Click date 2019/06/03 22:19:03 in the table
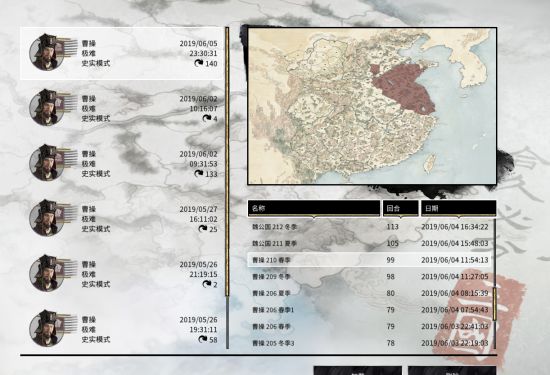550x375 pixels. pyautogui.click(x=455, y=343)
